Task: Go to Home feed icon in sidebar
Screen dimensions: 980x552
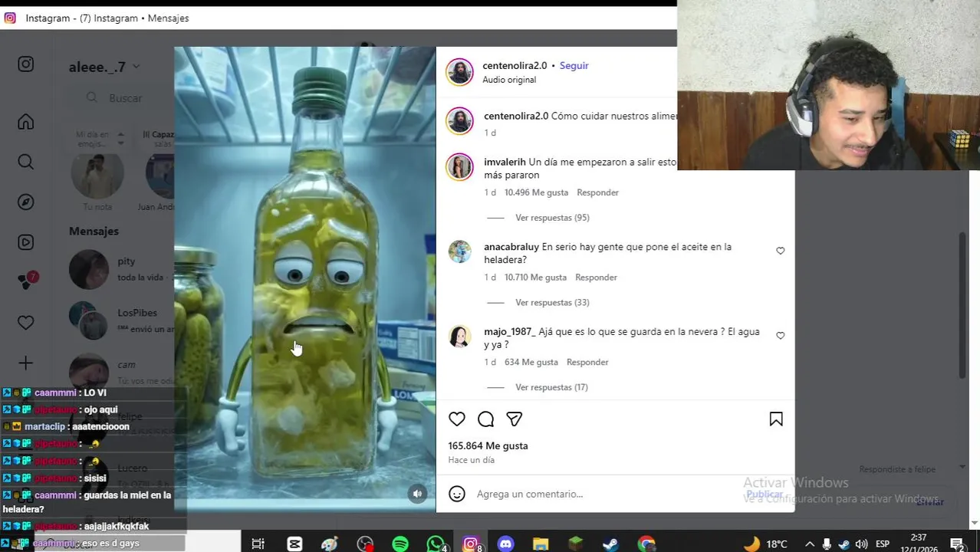Action: pyautogui.click(x=25, y=122)
